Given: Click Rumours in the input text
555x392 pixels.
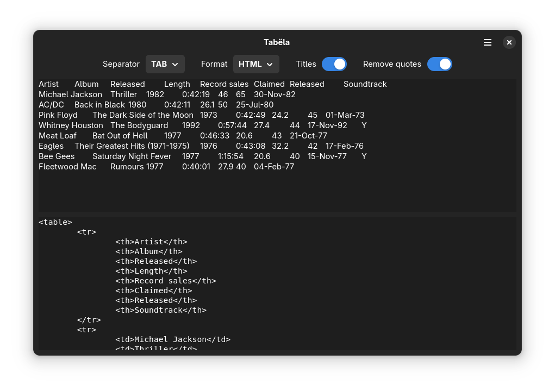Looking at the screenshot, I should point(127,167).
